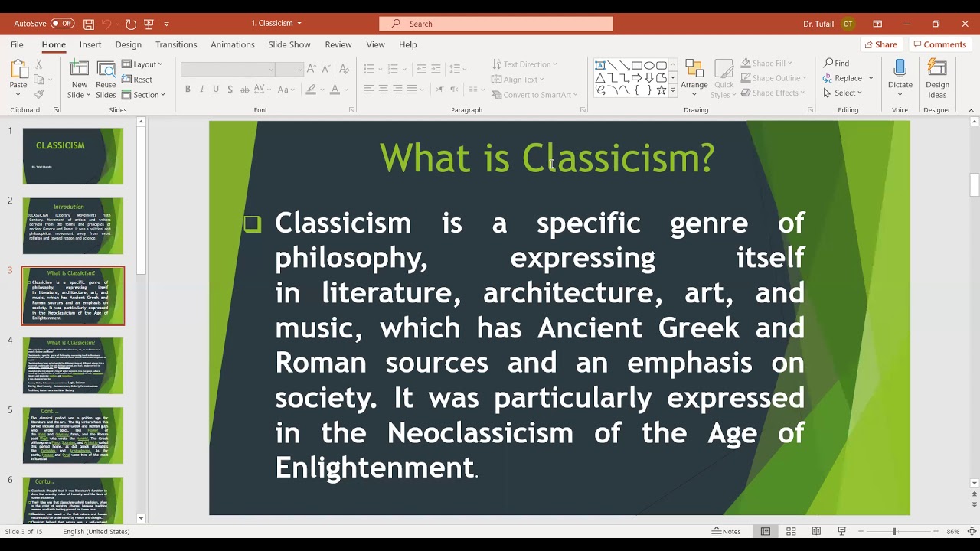Image resolution: width=980 pixels, height=551 pixels.
Task: Select Normal view icon in status bar
Action: click(x=765, y=531)
